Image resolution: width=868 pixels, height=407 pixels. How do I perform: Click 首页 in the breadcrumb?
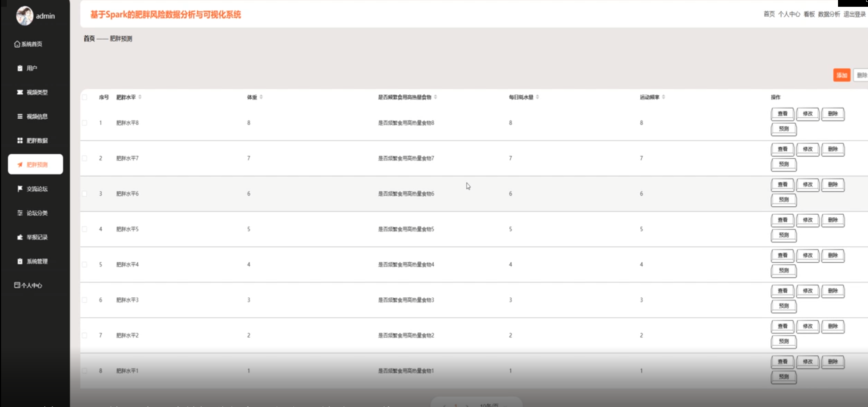coord(89,39)
